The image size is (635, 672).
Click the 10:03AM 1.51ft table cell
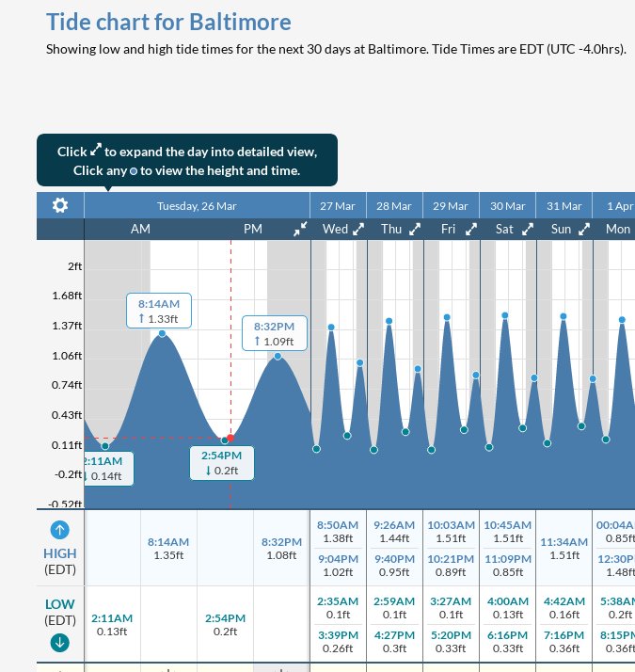point(451,532)
